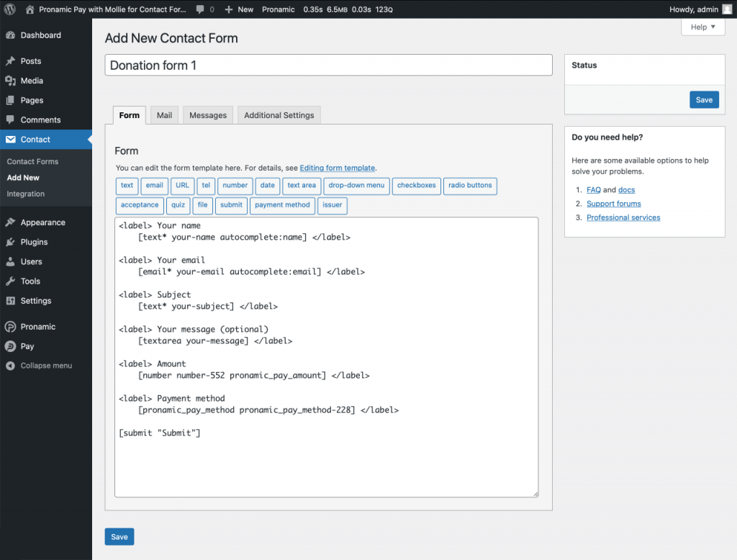
Task: Click the Pages icon in sidebar
Action: pos(10,100)
